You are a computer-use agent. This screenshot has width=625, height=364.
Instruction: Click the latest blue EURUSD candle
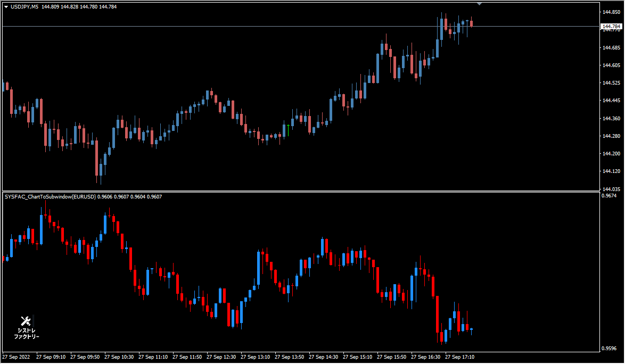click(x=472, y=330)
